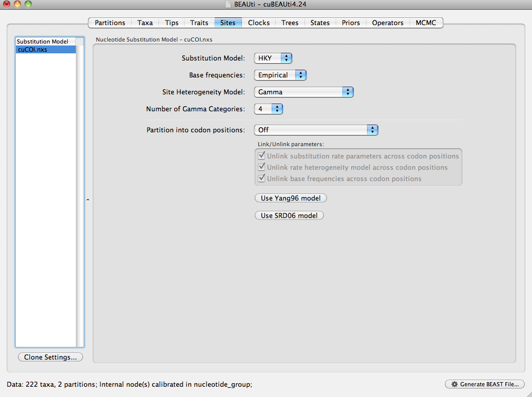The image size is (532, 397).
Task: Switch to the Partitions tab
Action: (x=110, y=23)
